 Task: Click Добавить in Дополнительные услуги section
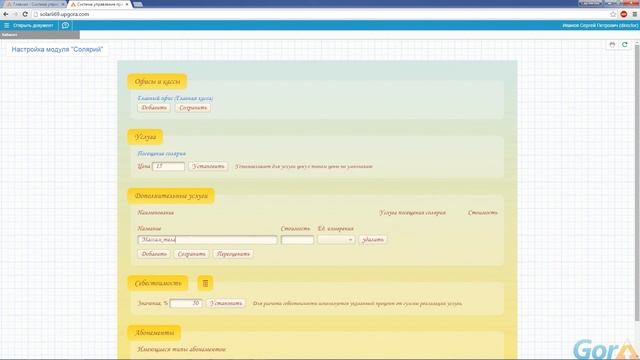tap(154, 254)
